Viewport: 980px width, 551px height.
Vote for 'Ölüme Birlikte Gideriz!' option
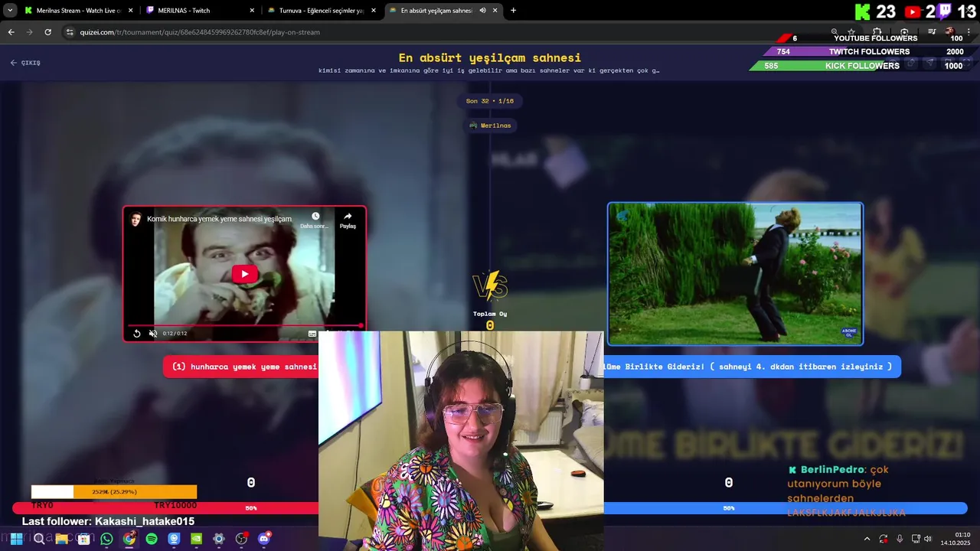pyautogui.click(x=752, y=367)
